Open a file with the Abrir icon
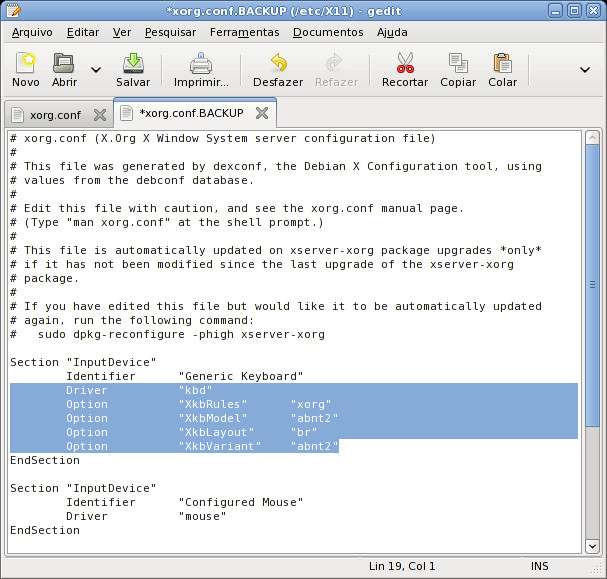 coord(63,63)
